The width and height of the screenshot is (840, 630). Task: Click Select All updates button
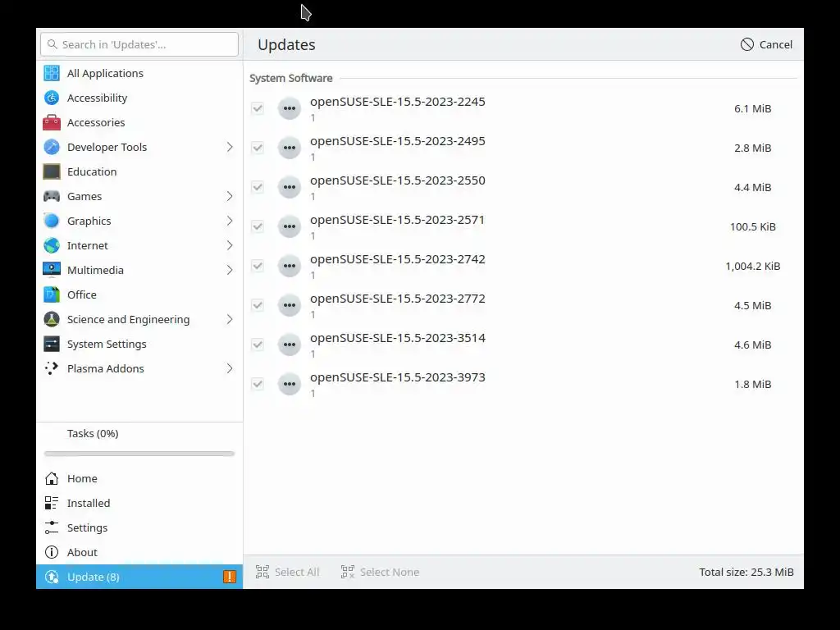pyautogui.click(x=287, y=572)
